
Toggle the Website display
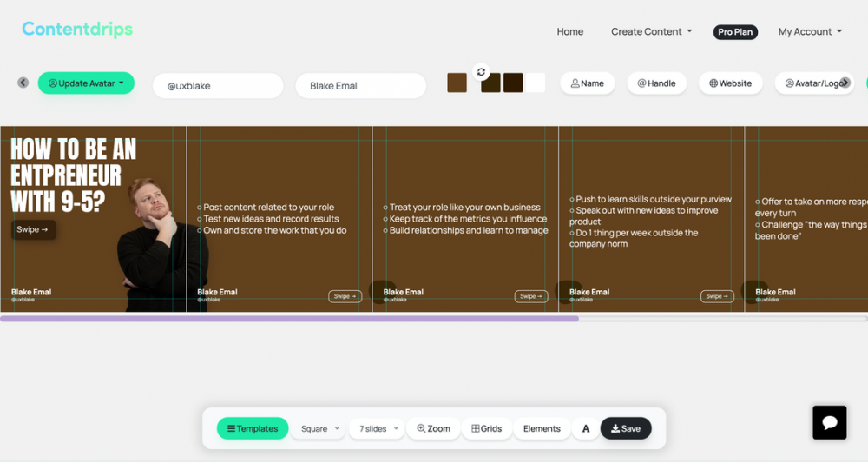(731, 83)
